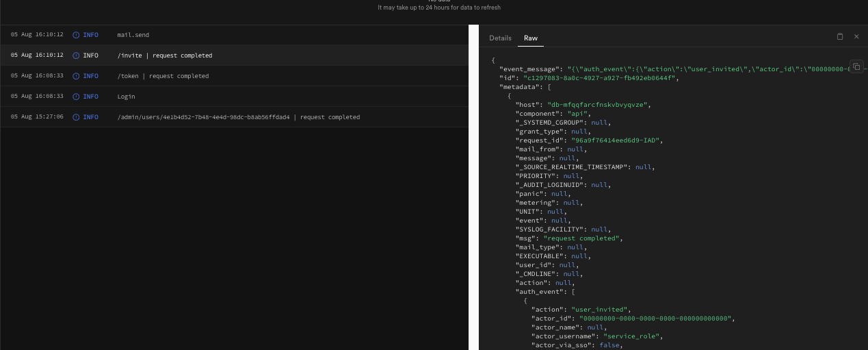The width and height of the screenshot is (868, 350).
Task: Click the INFO icon of the /token log row
Action: [76, 76]
